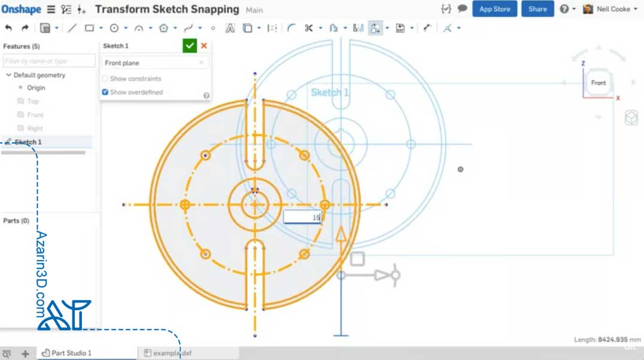
Task: Select the Text sketch tool
Action: 230,28
